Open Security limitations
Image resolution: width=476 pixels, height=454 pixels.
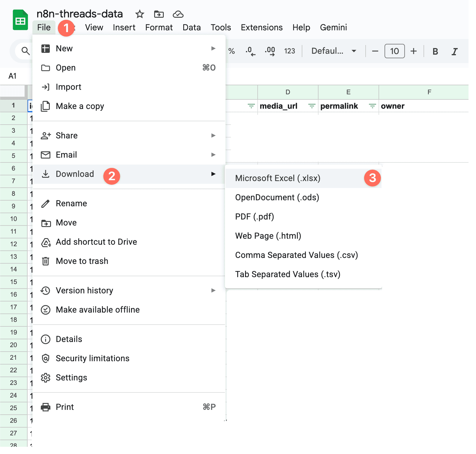129,358
